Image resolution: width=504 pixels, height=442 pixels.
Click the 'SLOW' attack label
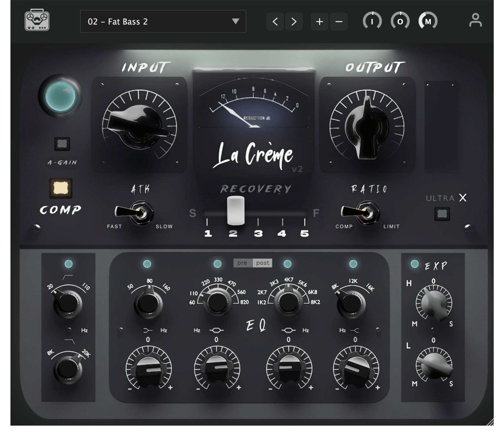(x=164, y=226)
